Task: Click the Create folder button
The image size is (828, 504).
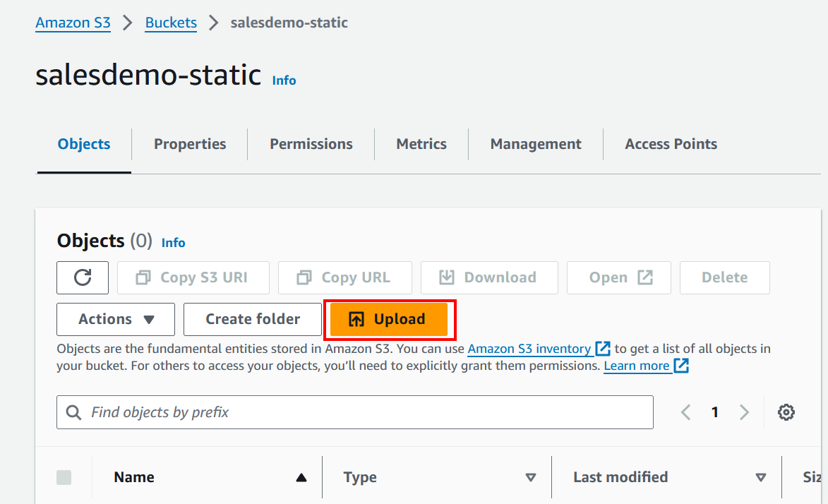Action: [x=253, y=319]
